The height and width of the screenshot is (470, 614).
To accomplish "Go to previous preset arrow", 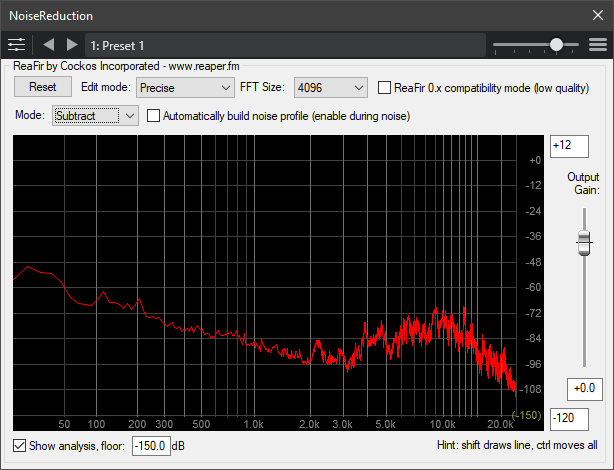I will (x=49, y=45).
